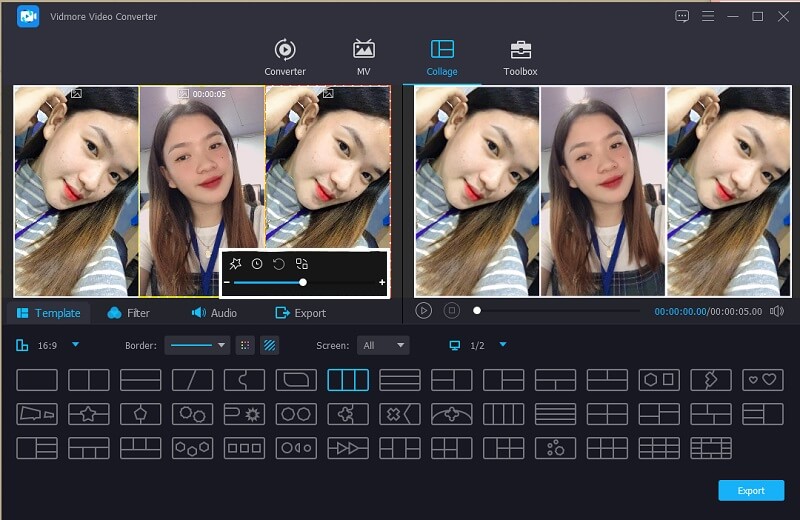Click the blue Export button
This screenshot has height=520, width=800.
750,490
